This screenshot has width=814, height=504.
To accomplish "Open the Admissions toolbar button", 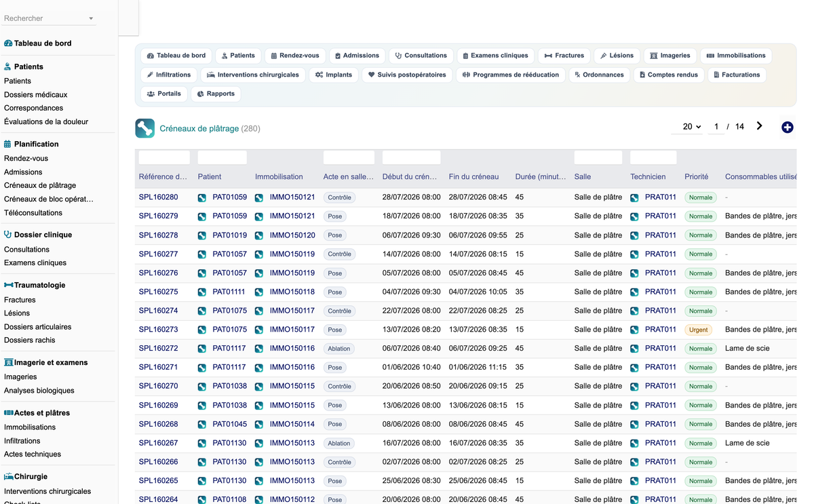I will pos(357,56).
